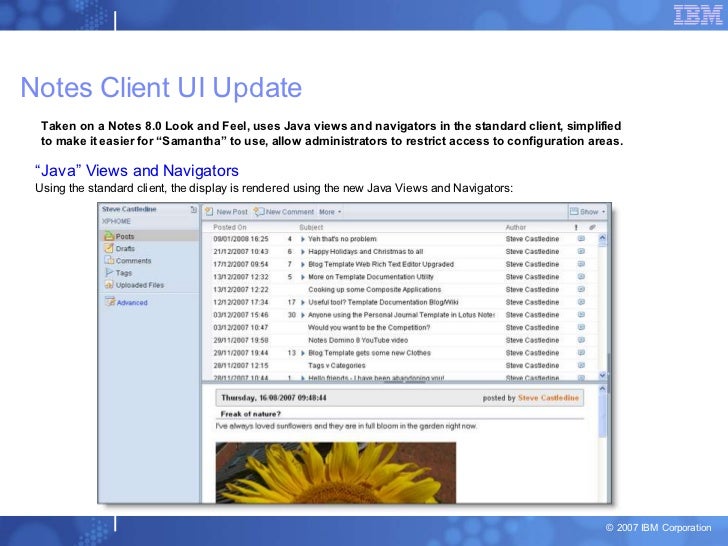The image size is (728, 546).
Task: Click comment icon on 'Useful tool?' row
Action: click(x=581, y=302)
